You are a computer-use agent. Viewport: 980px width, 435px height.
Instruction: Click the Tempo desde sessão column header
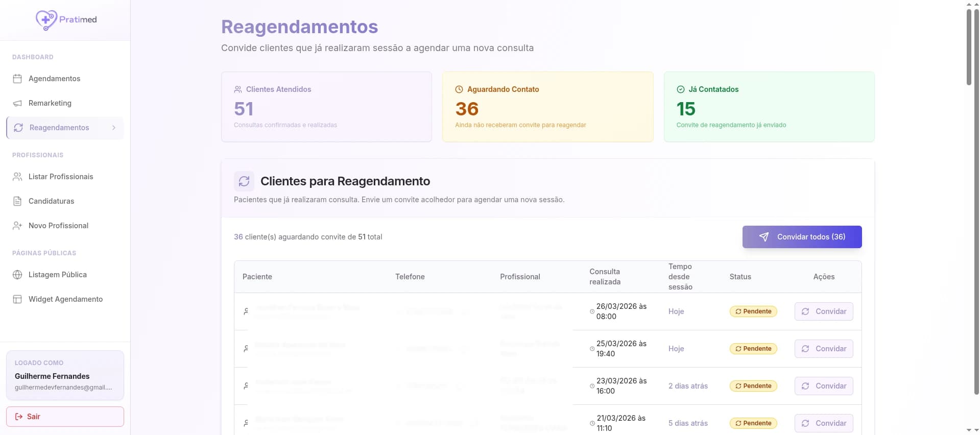681,277
